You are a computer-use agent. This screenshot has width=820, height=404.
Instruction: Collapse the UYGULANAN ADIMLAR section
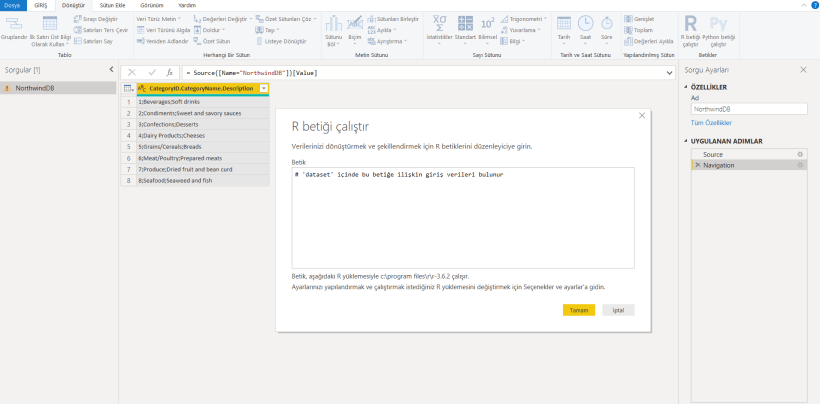click(687, 141)
